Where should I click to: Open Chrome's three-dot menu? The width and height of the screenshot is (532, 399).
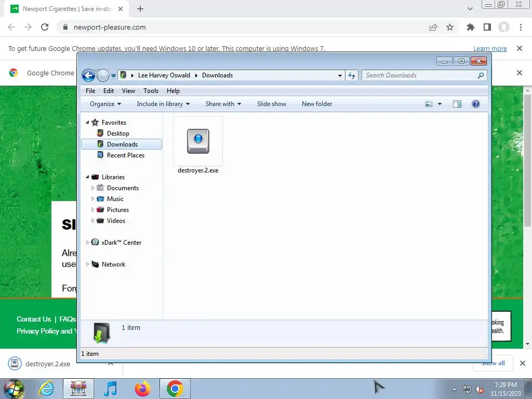(x=521, y=27)
